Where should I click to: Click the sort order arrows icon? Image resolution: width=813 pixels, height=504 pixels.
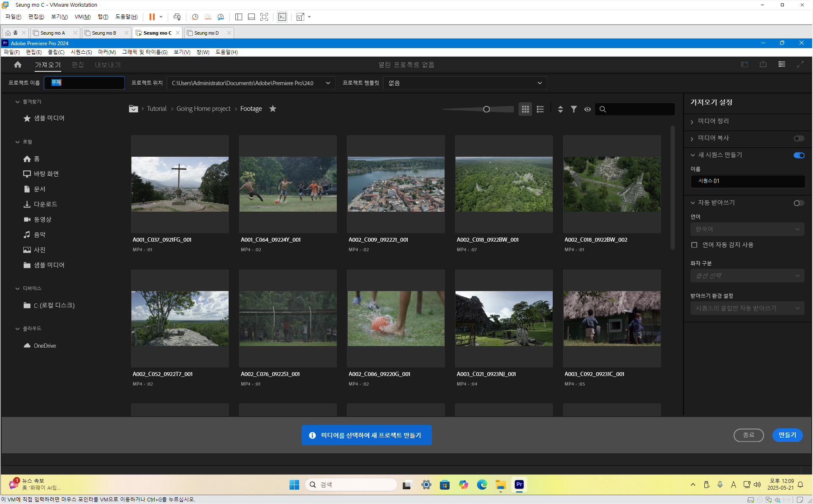point(560,109)
